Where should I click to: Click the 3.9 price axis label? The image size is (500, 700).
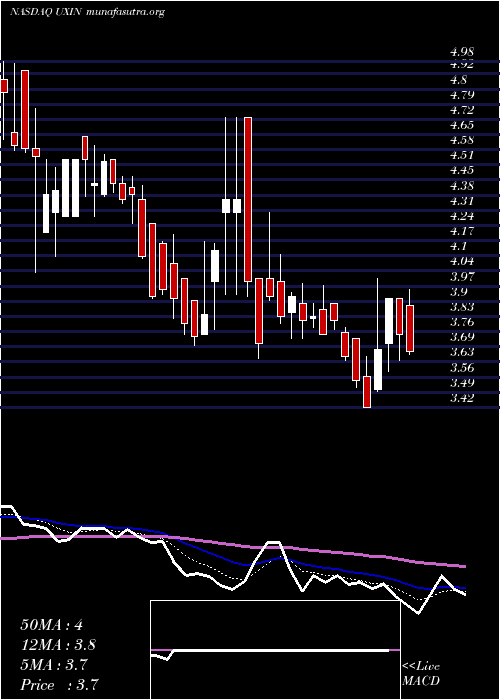click(459, 292)
